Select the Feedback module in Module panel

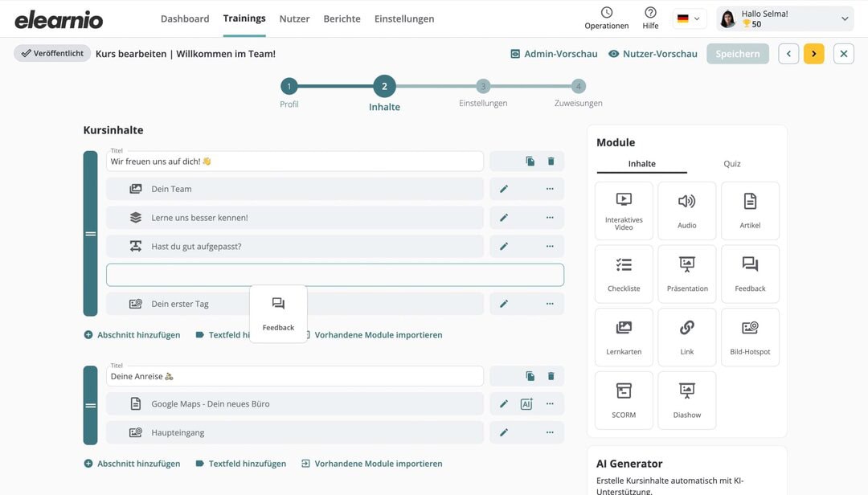pos(750,274)
